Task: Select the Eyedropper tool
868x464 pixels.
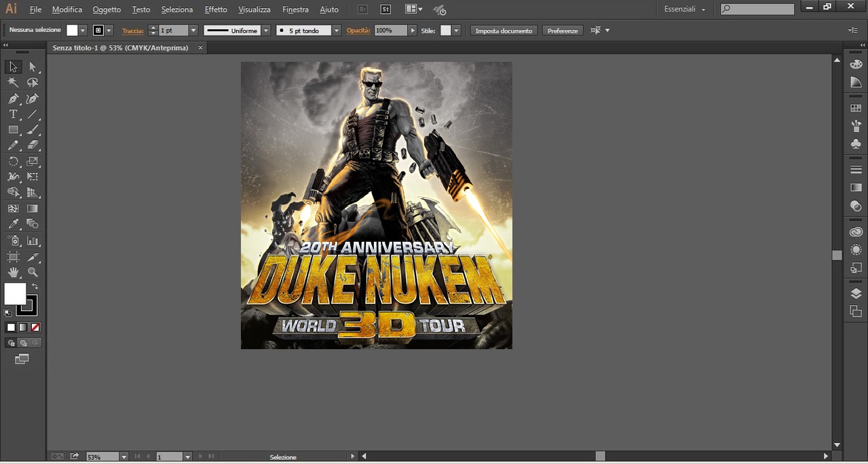Action: pos(13,224)
